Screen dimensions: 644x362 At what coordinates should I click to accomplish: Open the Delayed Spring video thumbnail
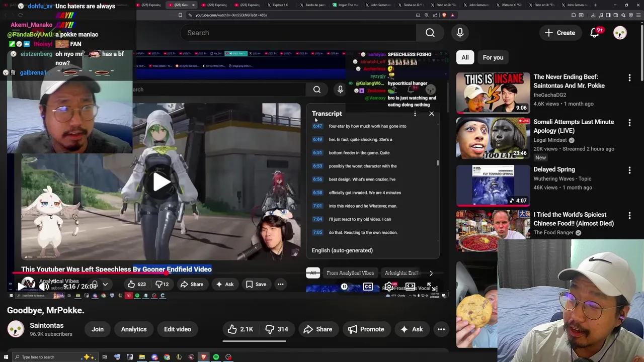[493, 186]
